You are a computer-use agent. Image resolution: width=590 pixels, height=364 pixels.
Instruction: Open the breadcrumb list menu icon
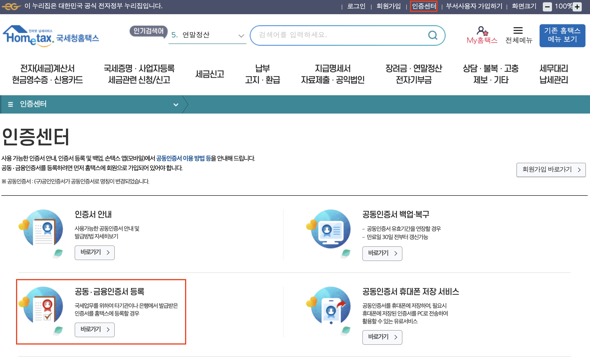(x=10, y=104)
